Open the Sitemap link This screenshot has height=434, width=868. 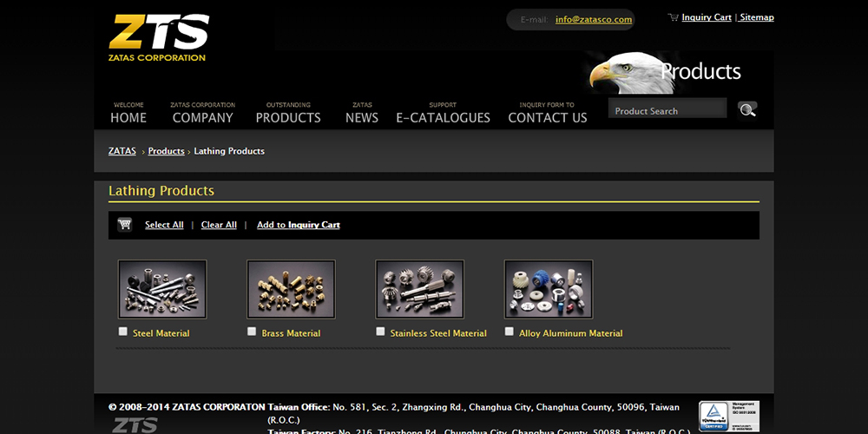coord(757,17)
